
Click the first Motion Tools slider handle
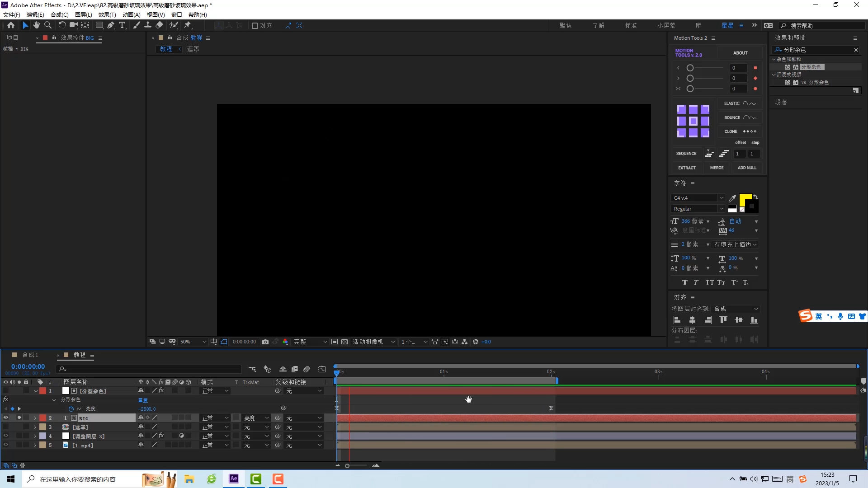pyautogui.click(x=690, y=68)
